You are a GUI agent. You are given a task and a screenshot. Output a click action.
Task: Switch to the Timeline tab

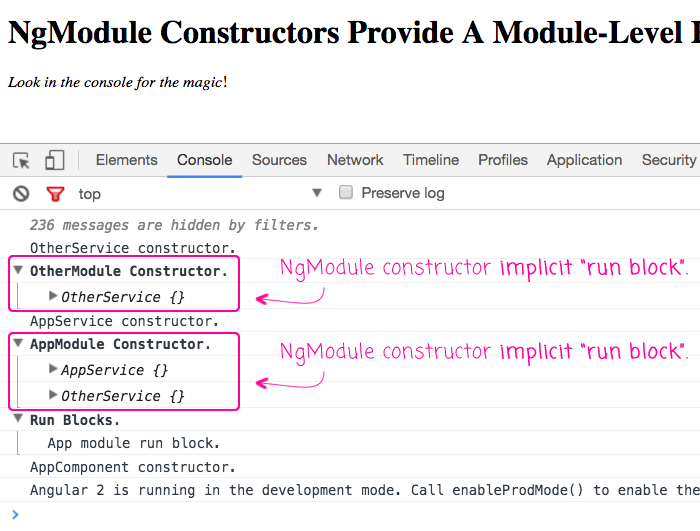coord(431,160)
